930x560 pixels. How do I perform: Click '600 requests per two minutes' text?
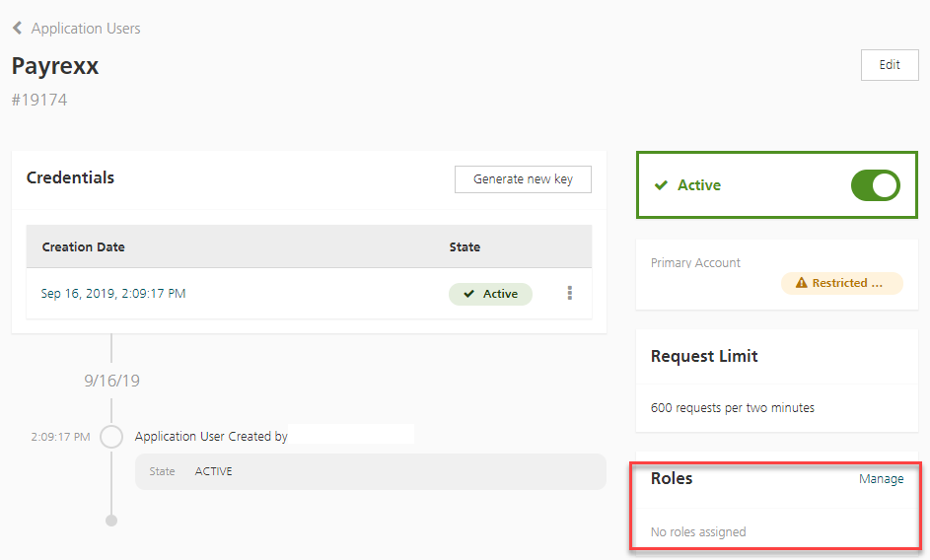[x=733, y=408]
